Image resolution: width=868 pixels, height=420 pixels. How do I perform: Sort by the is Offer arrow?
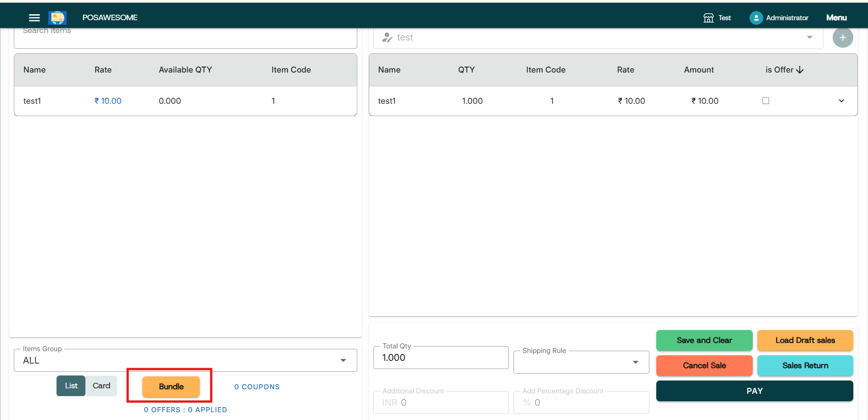[x=800, y=70]
